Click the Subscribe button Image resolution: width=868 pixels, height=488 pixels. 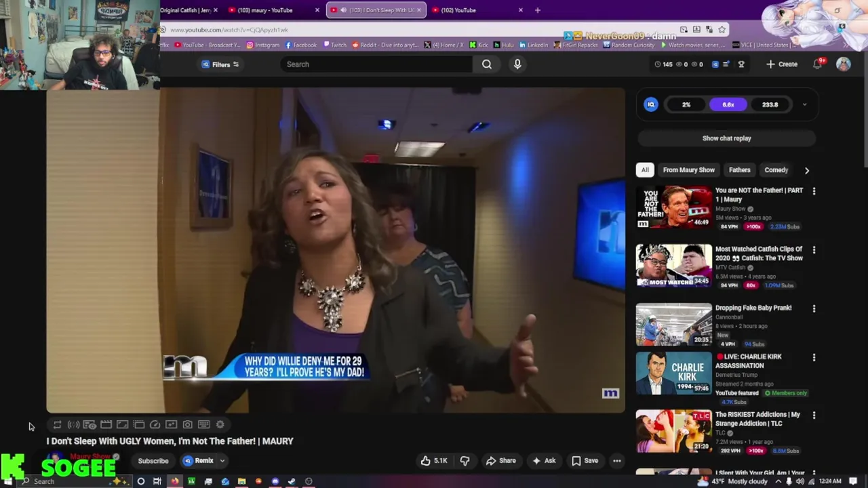pyautogui.click(x=153, y=461)
